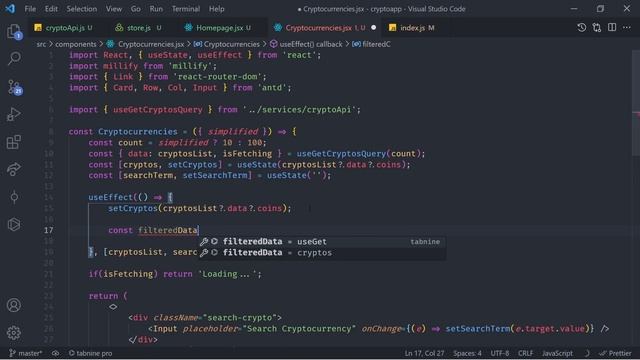Screen dimensions: 640x360
Task: Click the components breadcrumb
Action: click(x=76, y=44)
